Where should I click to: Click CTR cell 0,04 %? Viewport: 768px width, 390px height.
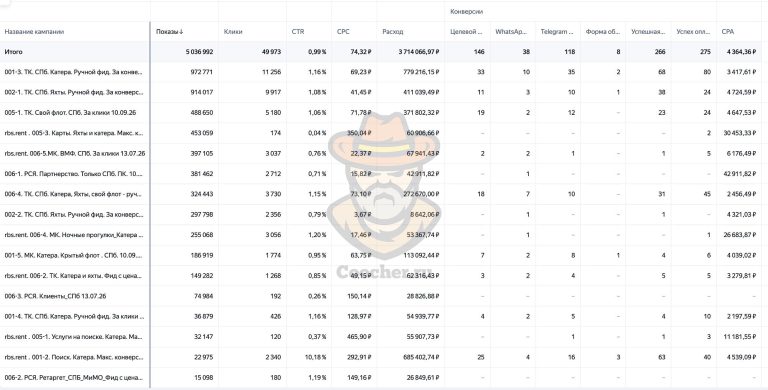click(x=317, y=133)
